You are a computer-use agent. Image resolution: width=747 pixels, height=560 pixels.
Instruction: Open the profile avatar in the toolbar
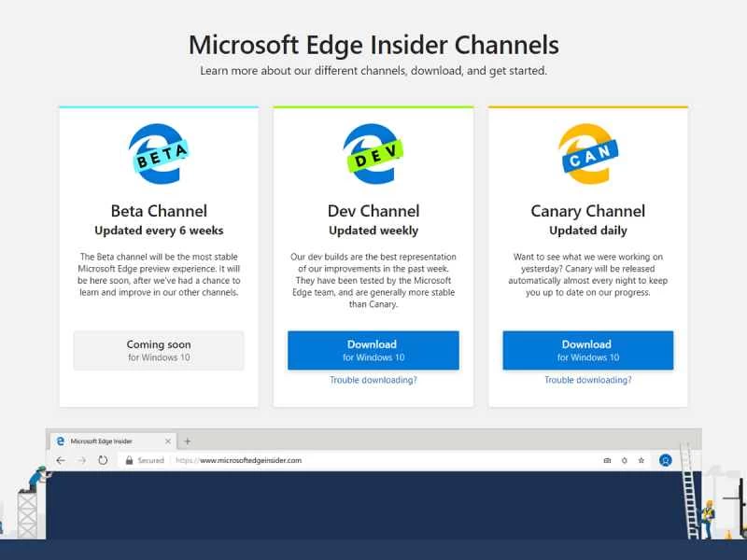[x=665, y=460]
